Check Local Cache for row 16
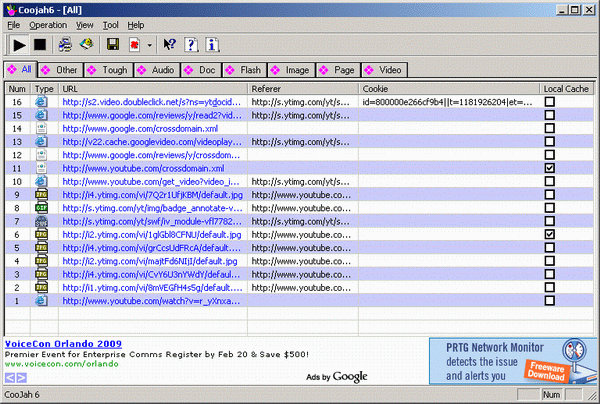 (548, 102)
